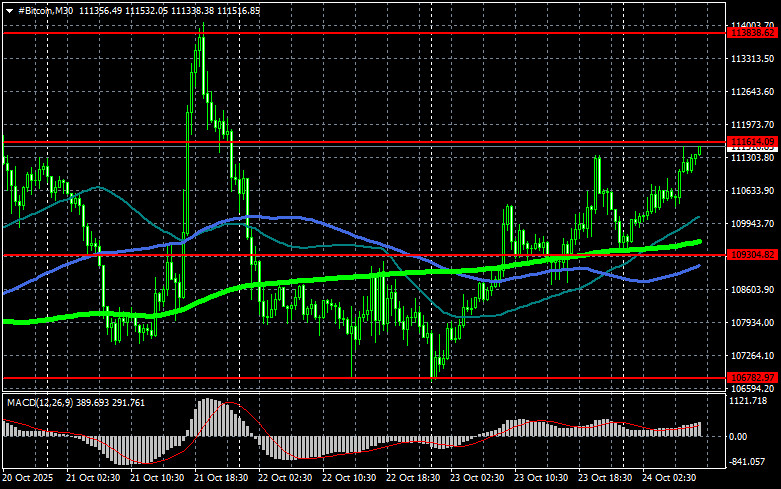Viewport: 781px width, 489px height.
Task: Click the 24 Oct 02:30 time label
Action: (x=669, y=478)
